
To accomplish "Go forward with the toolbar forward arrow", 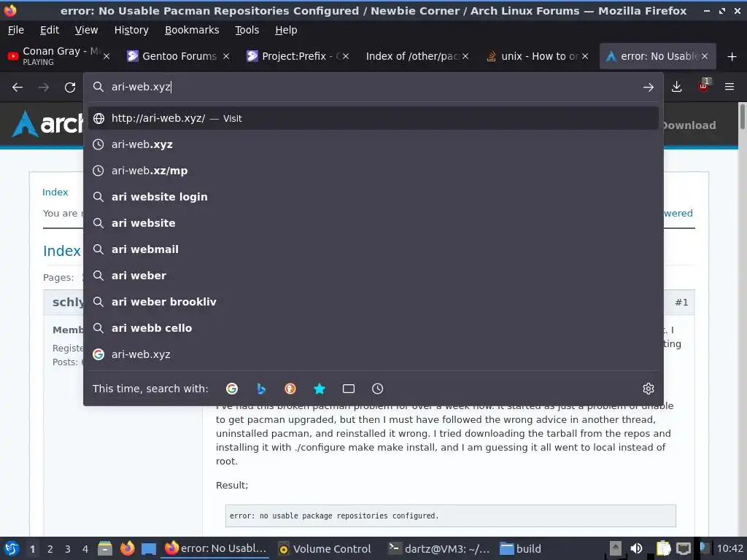I will tap(44, 87).
